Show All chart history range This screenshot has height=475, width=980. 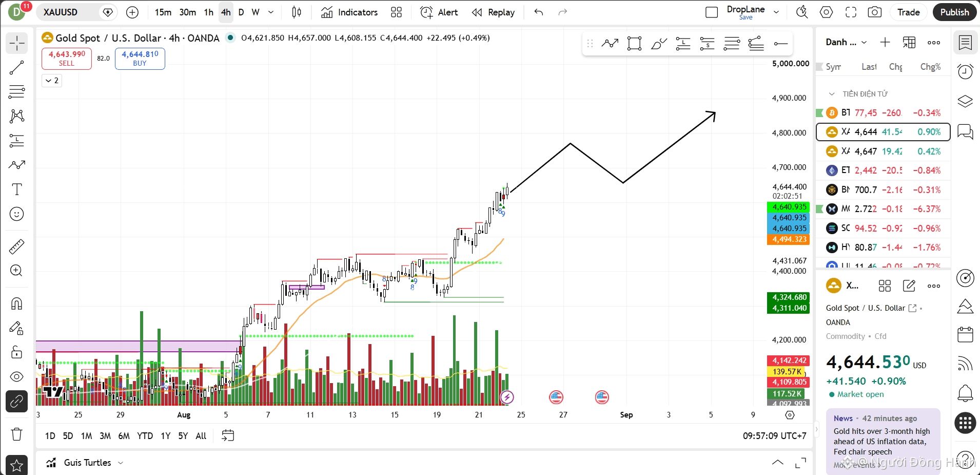coord(201,436)
